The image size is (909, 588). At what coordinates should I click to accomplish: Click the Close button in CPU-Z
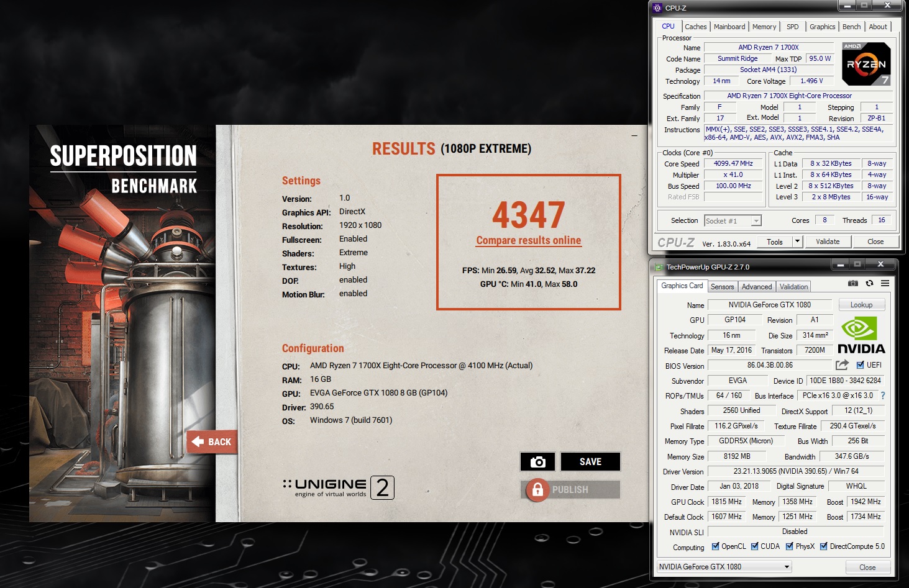coord(875,242)
